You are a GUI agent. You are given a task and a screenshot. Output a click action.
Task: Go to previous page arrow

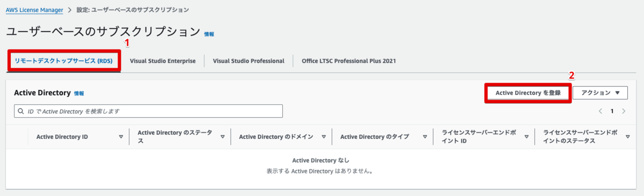point(601,111)
